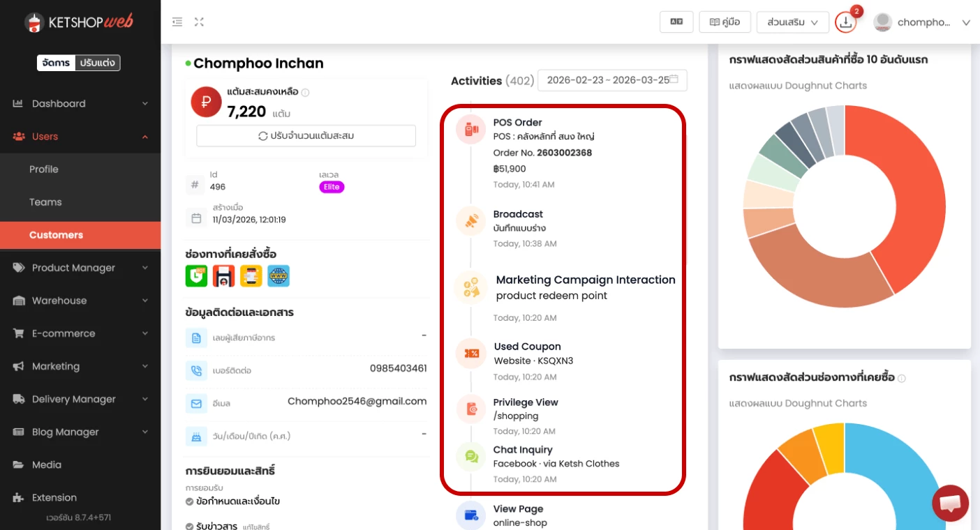980x530 pixels.
Task: Switch to ปรับแต่ง mode toggle
Action: 97,63
